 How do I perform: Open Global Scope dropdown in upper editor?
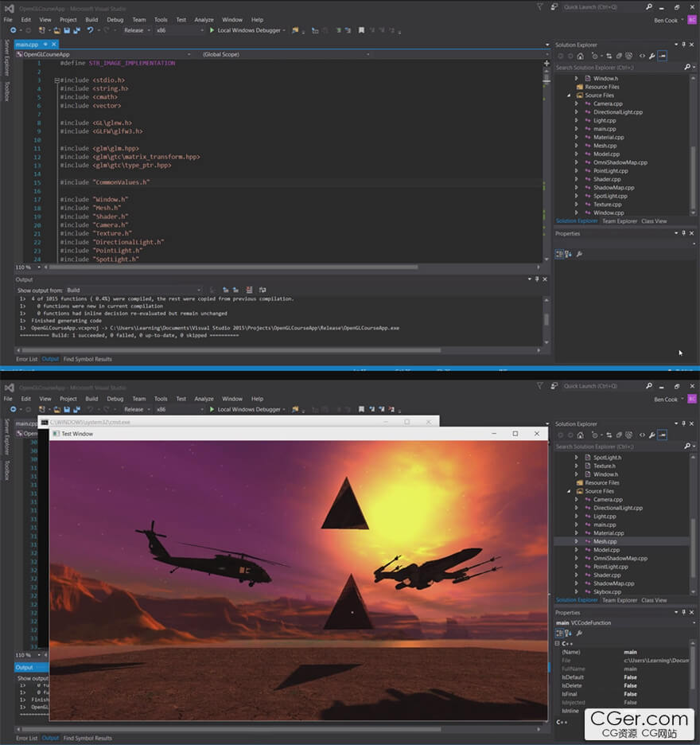(286, 55)
